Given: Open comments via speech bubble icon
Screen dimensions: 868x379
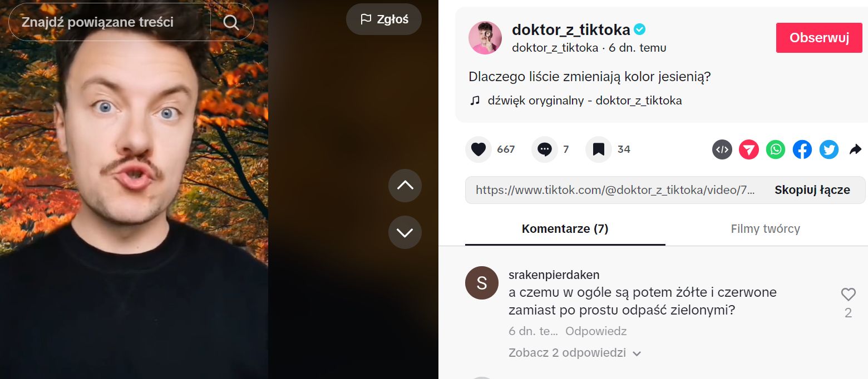Looking at the screenshot, I should (x=545, y=149).
